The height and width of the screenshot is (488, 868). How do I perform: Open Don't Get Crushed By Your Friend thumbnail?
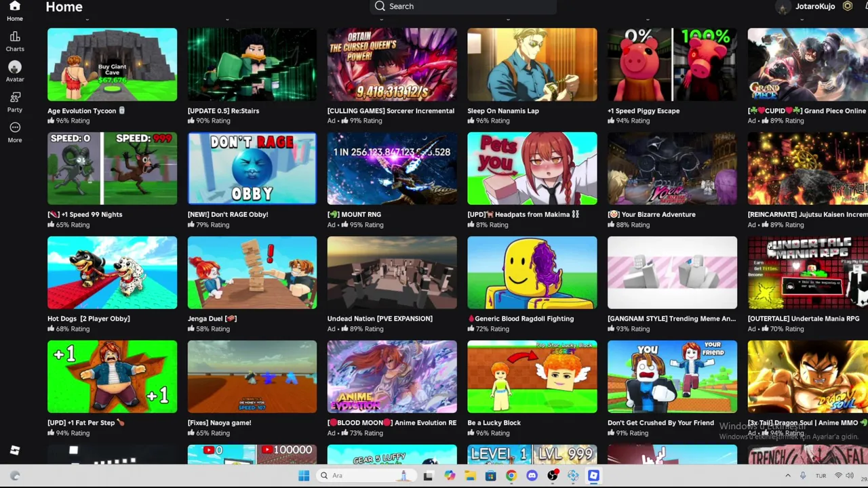tap(672, 377)
